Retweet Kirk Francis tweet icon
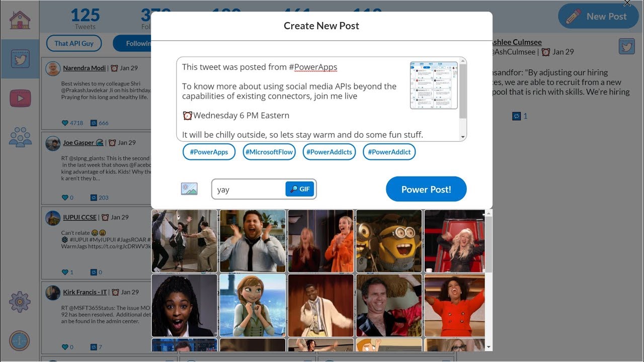 [94, 347]
